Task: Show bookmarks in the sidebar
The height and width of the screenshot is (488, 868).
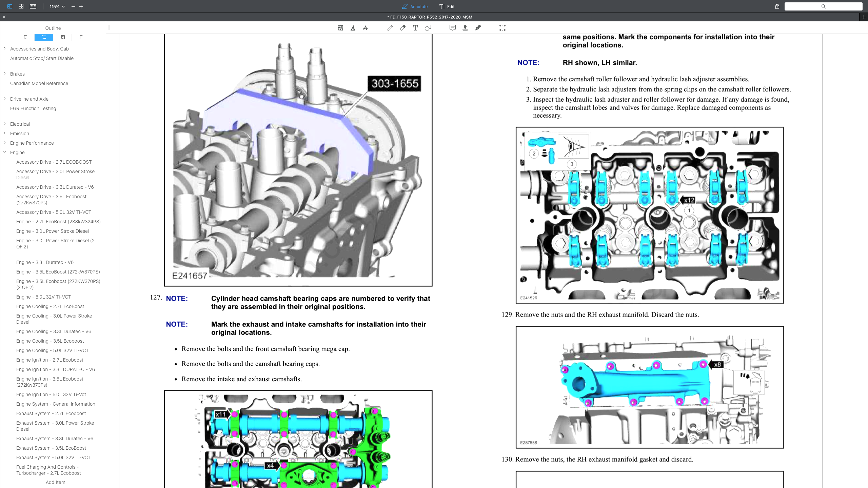Action: (25, 37)
